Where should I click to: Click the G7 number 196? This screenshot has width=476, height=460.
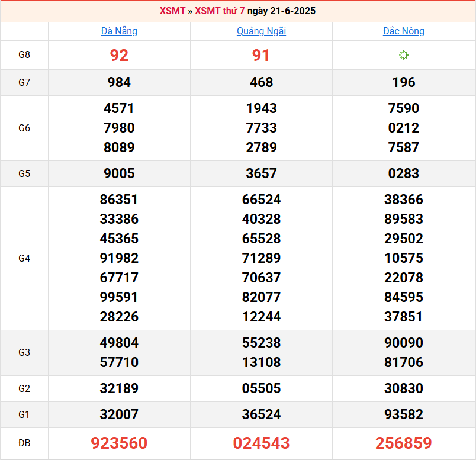point(404,82)
